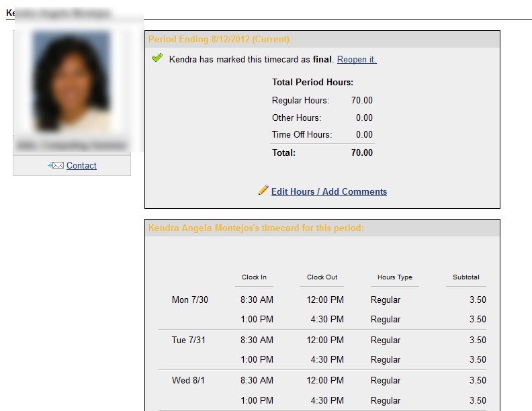Click the envelope icon next to Contact
The height and width of the screenshot is (411, 532).
(x=56, y=165)
